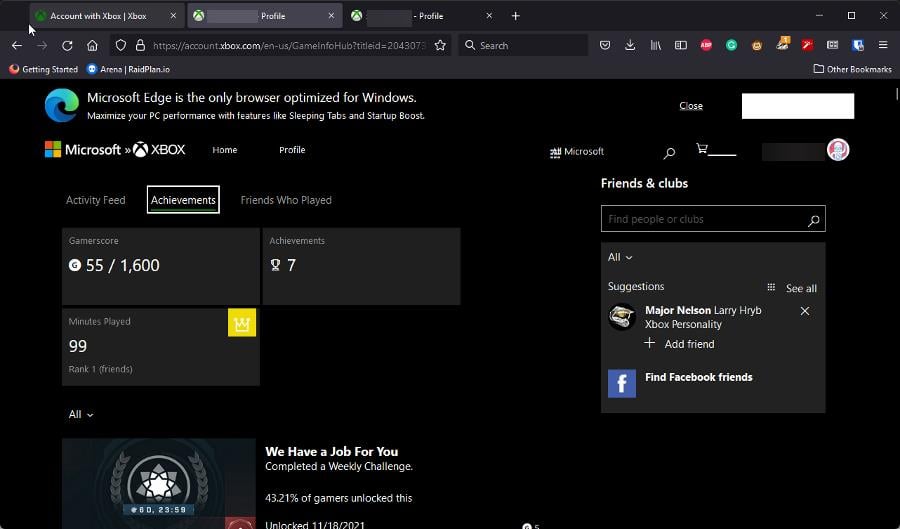Select the Activity Feed tab
900x529 pixels.
click(95, 200)
